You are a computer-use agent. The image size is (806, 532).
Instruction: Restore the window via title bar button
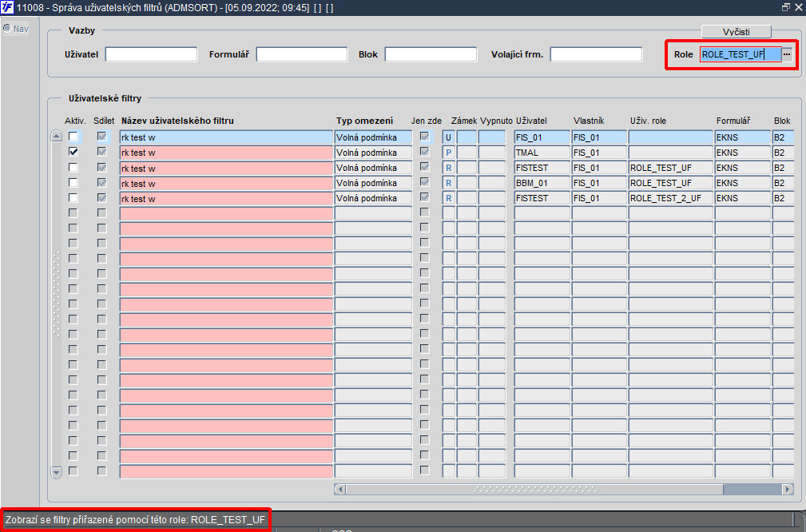tap(785, 7)
